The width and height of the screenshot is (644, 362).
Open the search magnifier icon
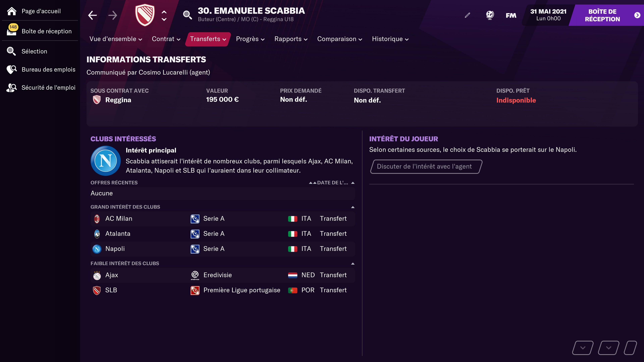tap(187, 15)
